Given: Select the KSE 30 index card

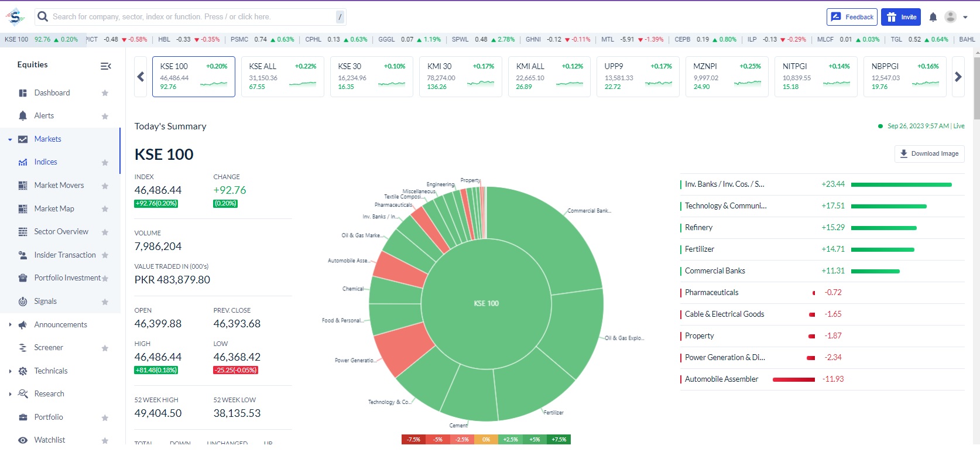Looking at the screenshot, I should point(372,77).
